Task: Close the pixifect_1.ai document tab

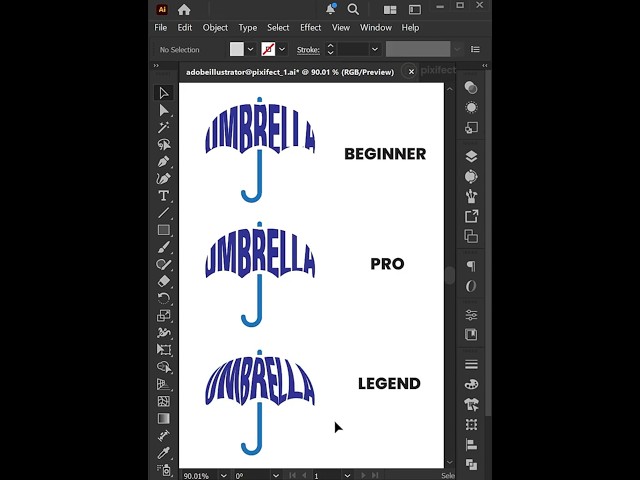Action: 411,72
